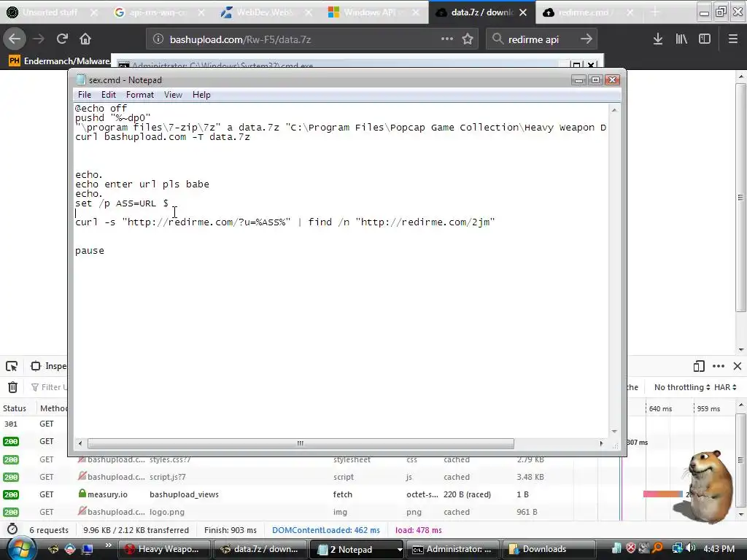The height and width of the screenshot is (560, 747).
Task: Open Heavy Weapon taskbar button
Action: (x=163, y=549)
